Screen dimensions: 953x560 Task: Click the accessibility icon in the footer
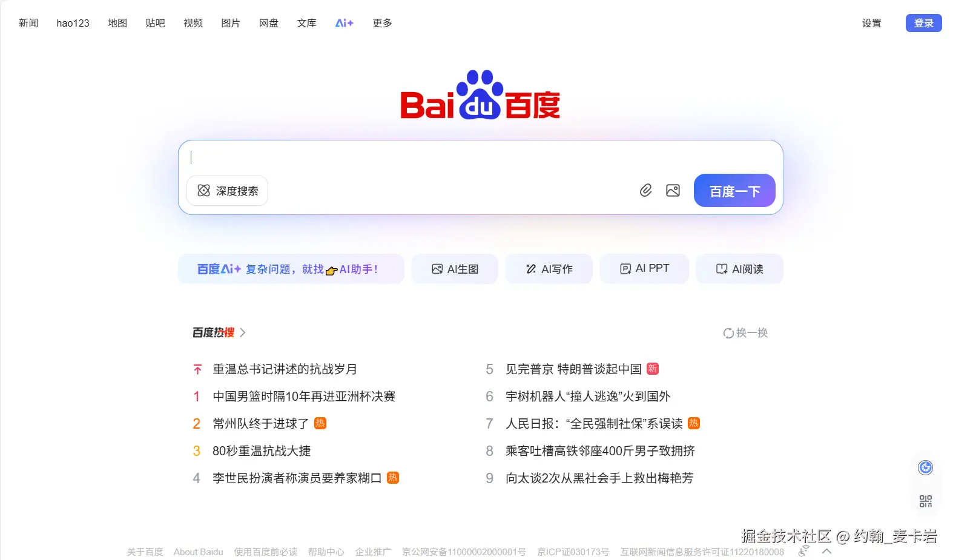point(804,551)
